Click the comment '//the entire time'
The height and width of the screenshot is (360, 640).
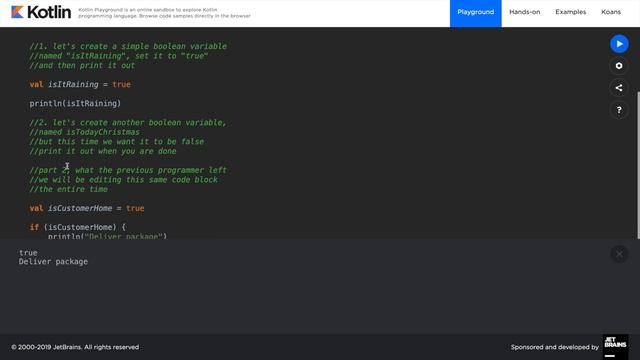point(69,189)
